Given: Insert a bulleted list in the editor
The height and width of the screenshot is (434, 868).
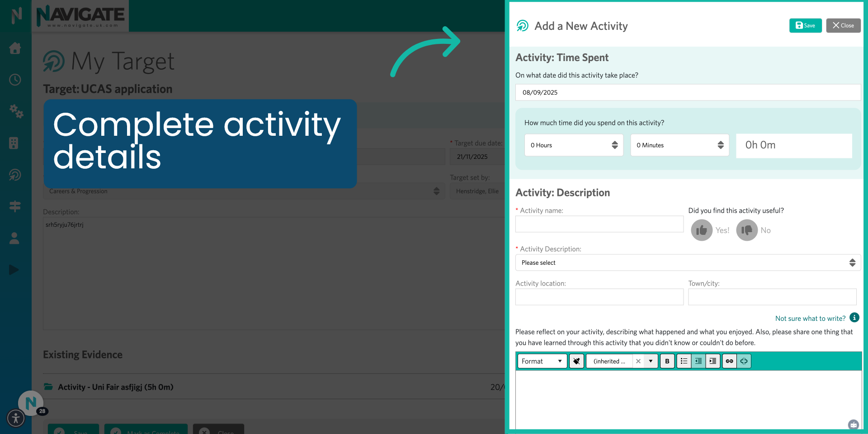Looking at the screenshot, I should pos(684,361).
